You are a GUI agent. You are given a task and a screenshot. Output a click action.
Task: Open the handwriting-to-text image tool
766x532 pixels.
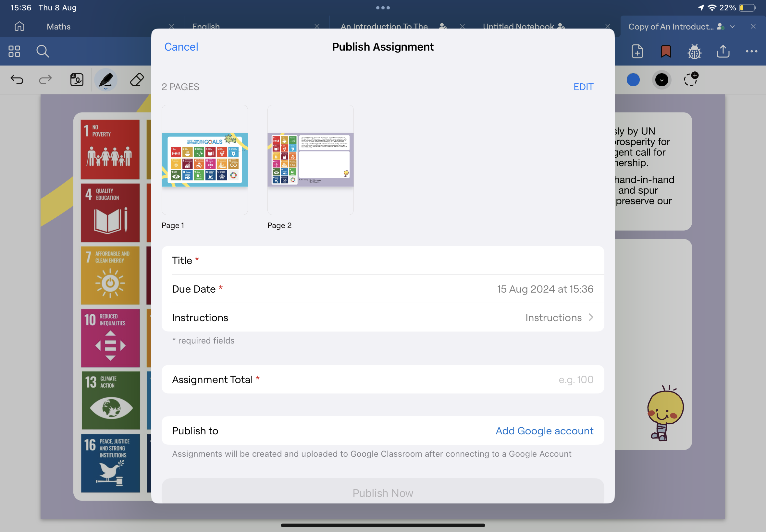click(x=77, y=80)
